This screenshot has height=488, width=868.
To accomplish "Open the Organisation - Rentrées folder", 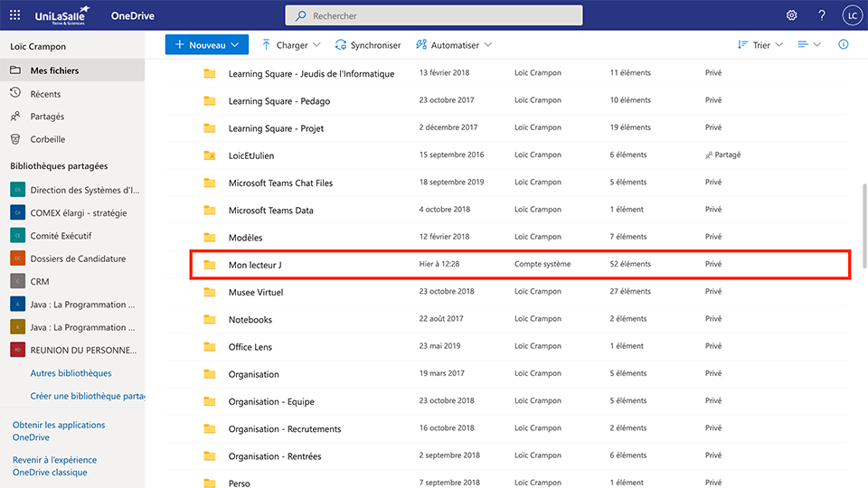I will (x=275, y=455).
